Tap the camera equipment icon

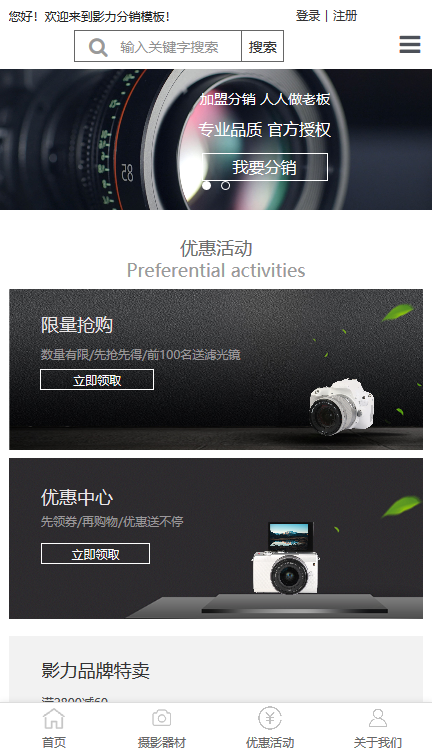(162, 718)
